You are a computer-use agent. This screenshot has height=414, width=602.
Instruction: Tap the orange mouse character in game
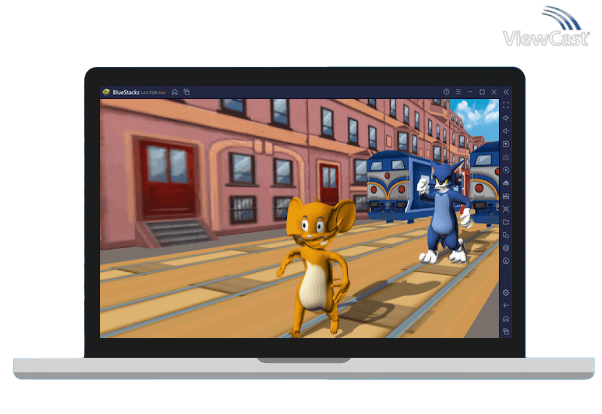click(317, 267)
